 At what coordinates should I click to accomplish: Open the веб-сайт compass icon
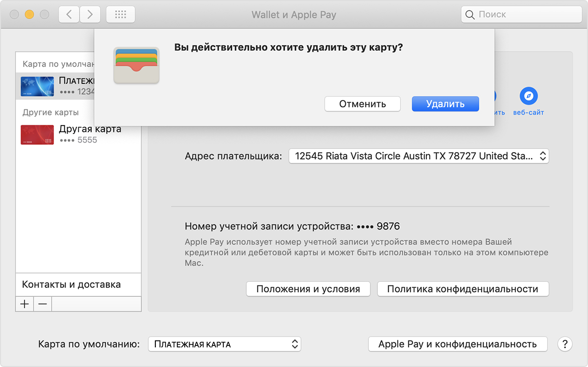(x=529, y=96)
